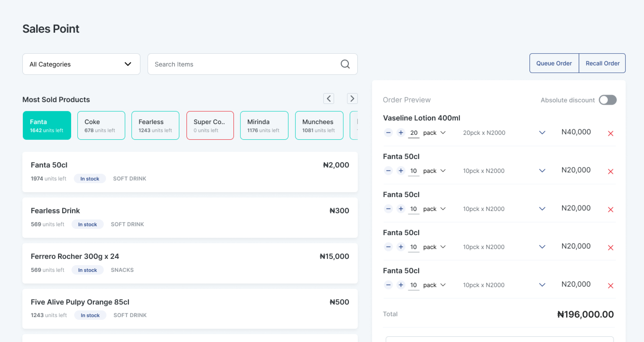Open the All Categories dropdown
Image resolution: width=644 pixels, height=342 pixels.
pos(81,64)
